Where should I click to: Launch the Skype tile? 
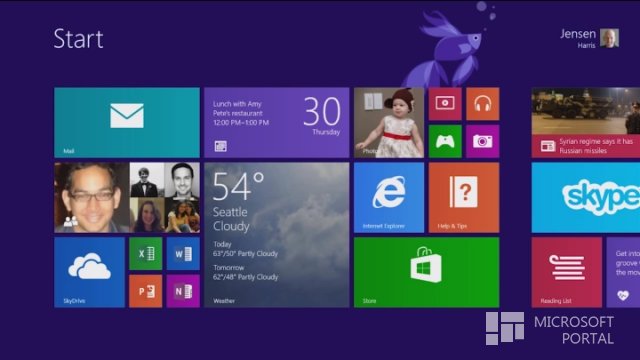click(586, 198)
